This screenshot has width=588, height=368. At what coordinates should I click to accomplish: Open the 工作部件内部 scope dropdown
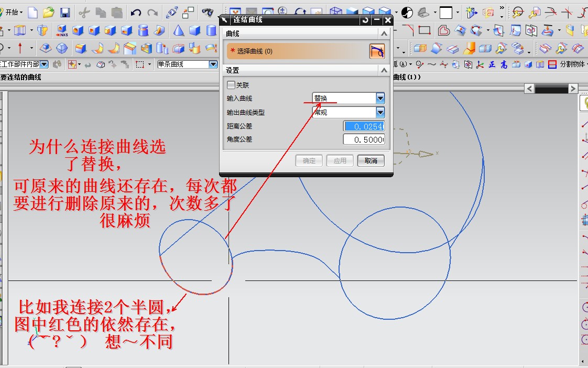(44, 64)
